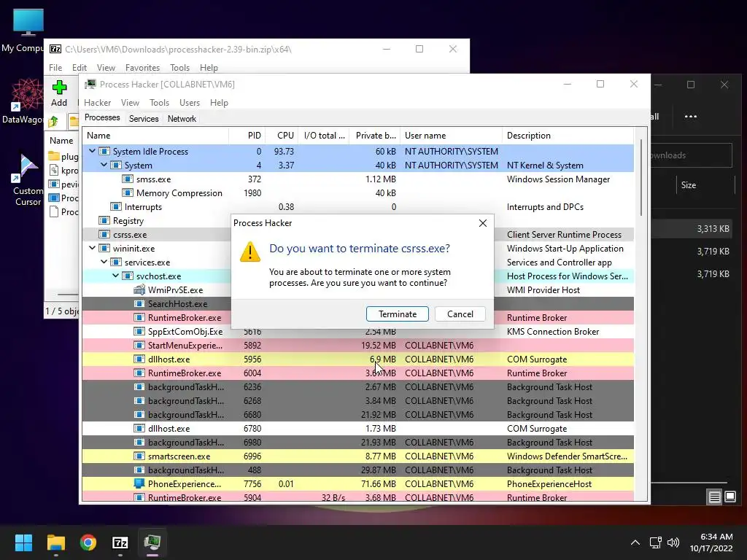The image size is (747, 560).
Task: Sort by Private bytes column
Action: tap(375, 136)
